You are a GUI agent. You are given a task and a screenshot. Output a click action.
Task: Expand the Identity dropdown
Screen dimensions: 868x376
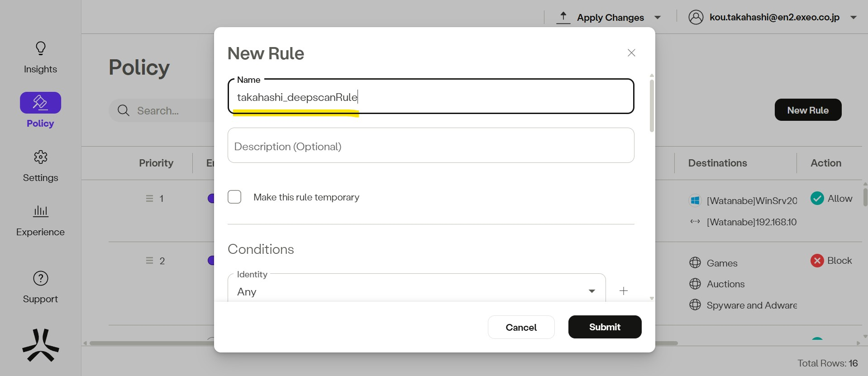[591, 291]
